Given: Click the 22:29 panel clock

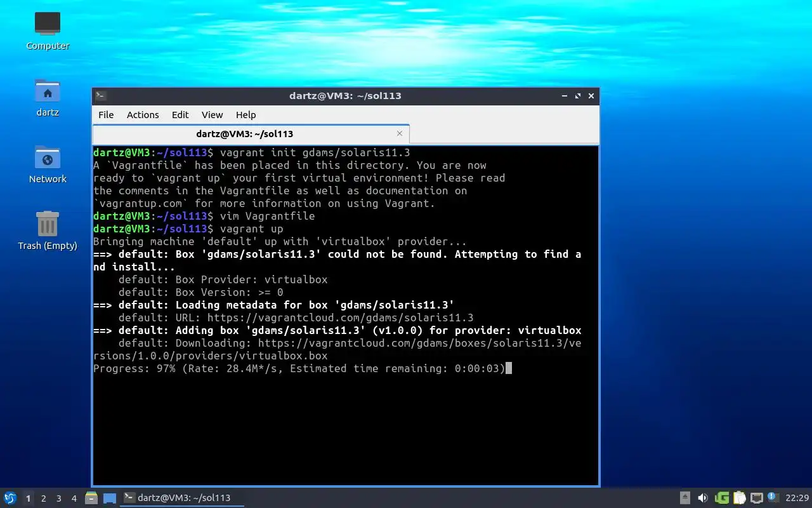Looking at the screenshot, I should coord(797,498).
